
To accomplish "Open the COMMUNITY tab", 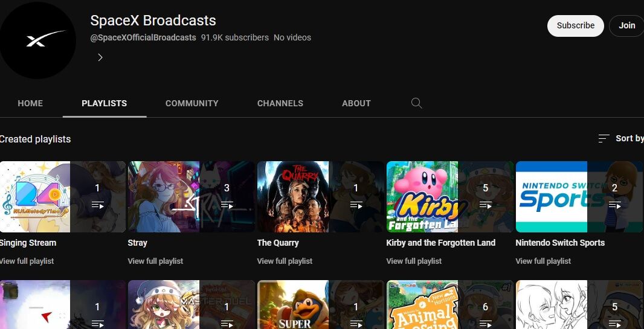I will coord(192,103).
